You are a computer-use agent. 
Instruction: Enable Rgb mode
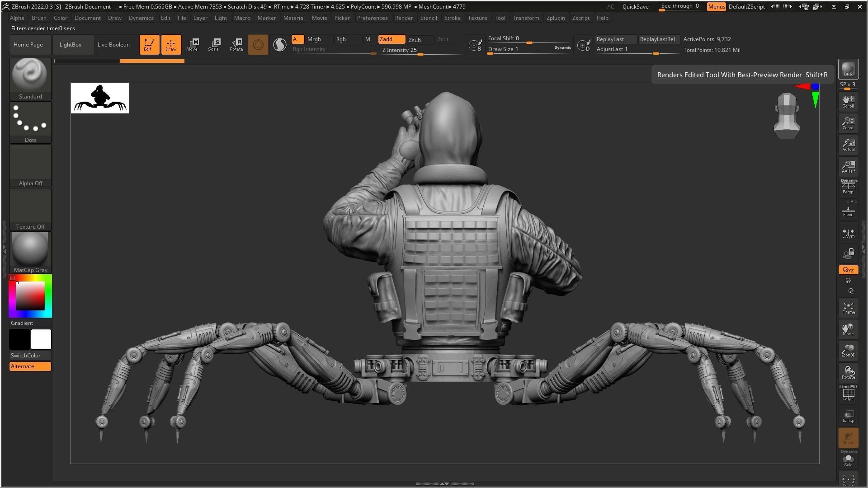(348, 39)
